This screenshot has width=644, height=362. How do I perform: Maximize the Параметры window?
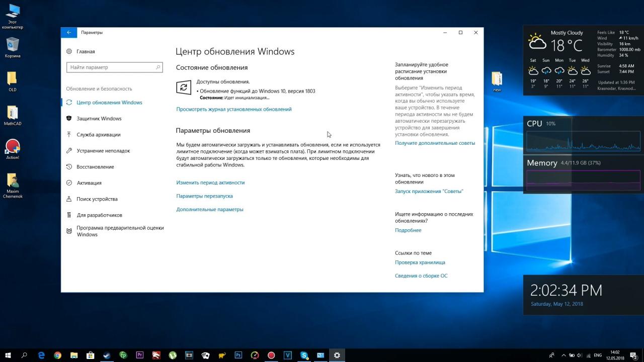(x=460, y=33)
